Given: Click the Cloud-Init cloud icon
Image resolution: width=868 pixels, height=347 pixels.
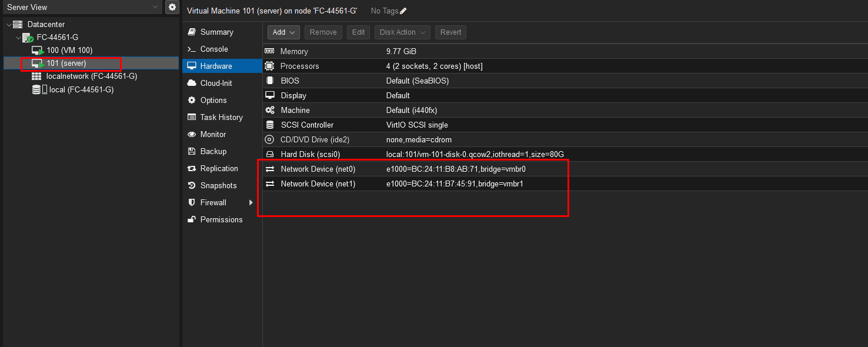Looking at the screenshot, I should click(x=191, y=84).
